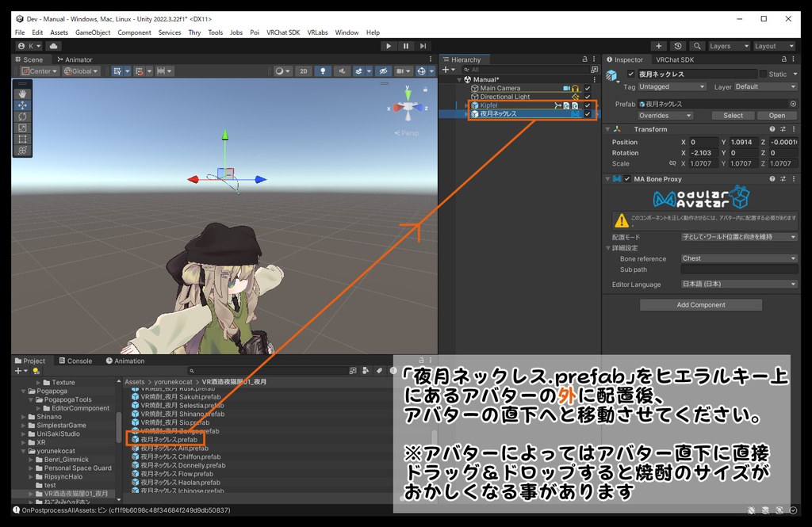
Task: Open the Bone reference dropdown showing Chest
Action: [739, 258]
